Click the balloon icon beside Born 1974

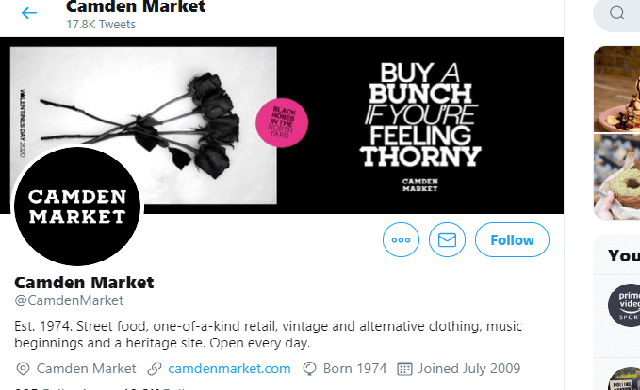coord(309,369)
